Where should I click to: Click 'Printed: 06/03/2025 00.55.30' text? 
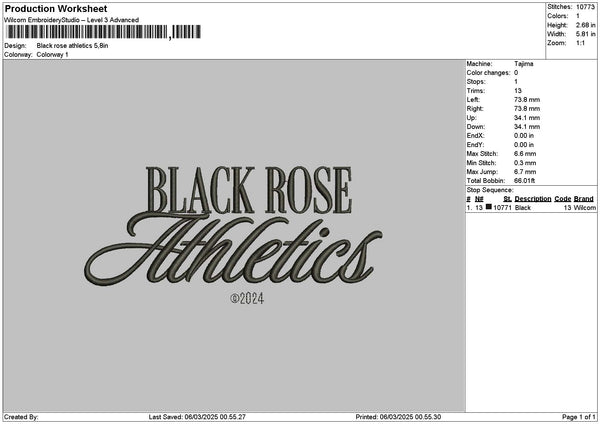pos(398,417)
